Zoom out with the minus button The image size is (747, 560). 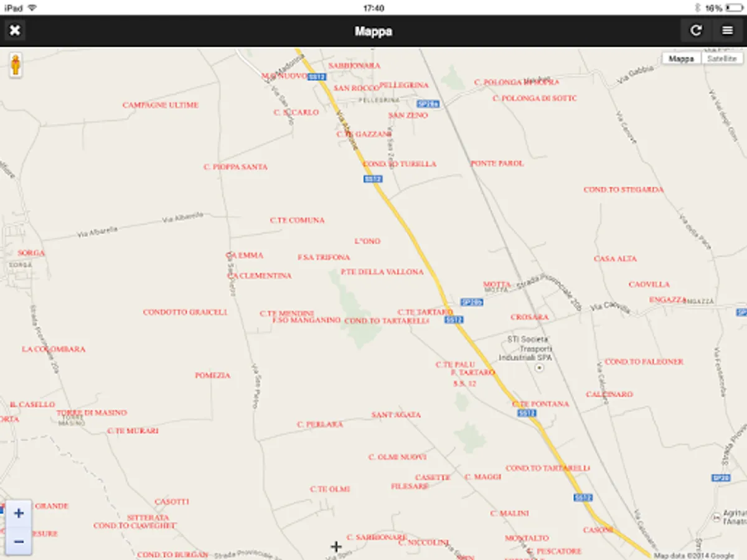tap(19, 541)
